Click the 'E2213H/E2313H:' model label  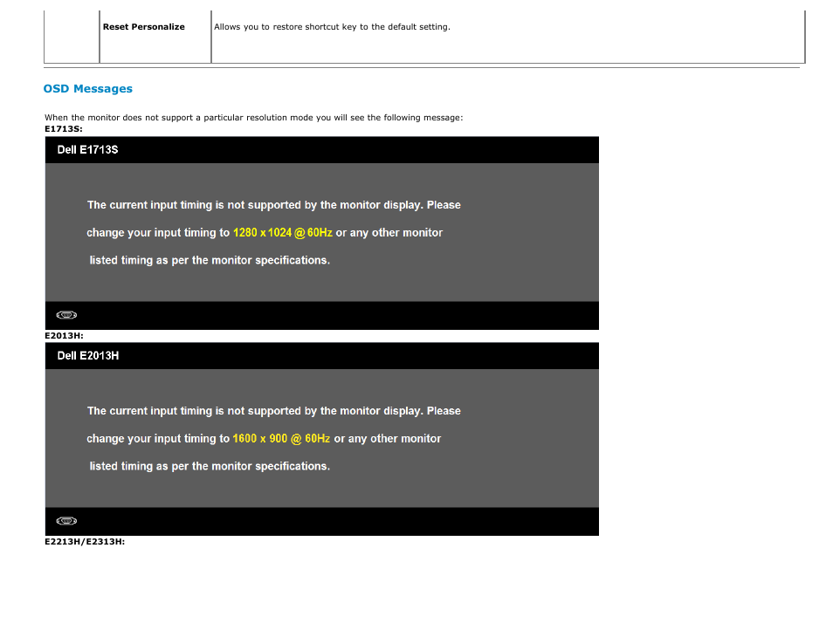(x=85, y=542)
